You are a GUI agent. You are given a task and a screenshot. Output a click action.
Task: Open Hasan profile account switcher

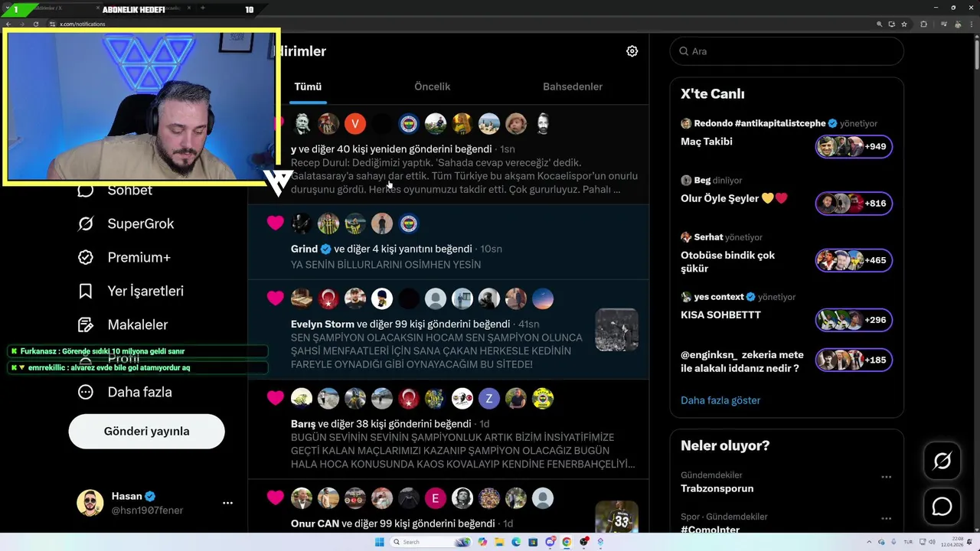[147, 503]
